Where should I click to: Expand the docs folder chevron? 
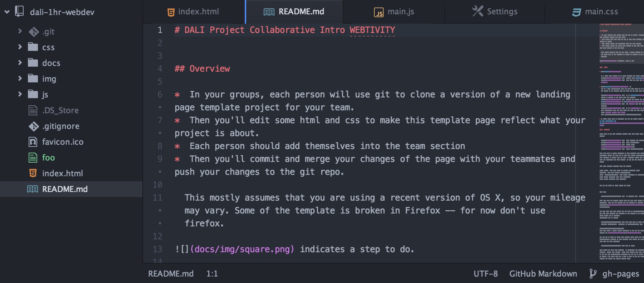point(20,63)
